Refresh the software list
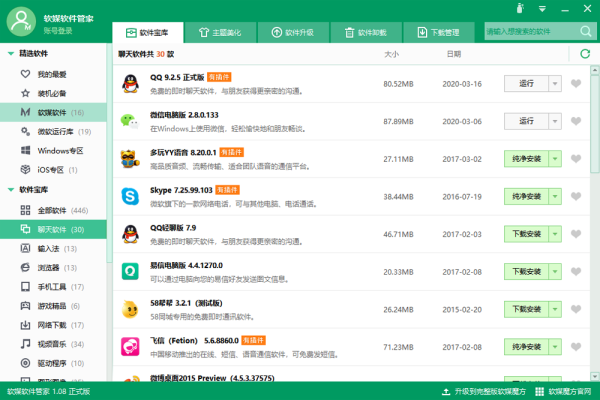The image size is (600, 400). (x=585, y=54)
